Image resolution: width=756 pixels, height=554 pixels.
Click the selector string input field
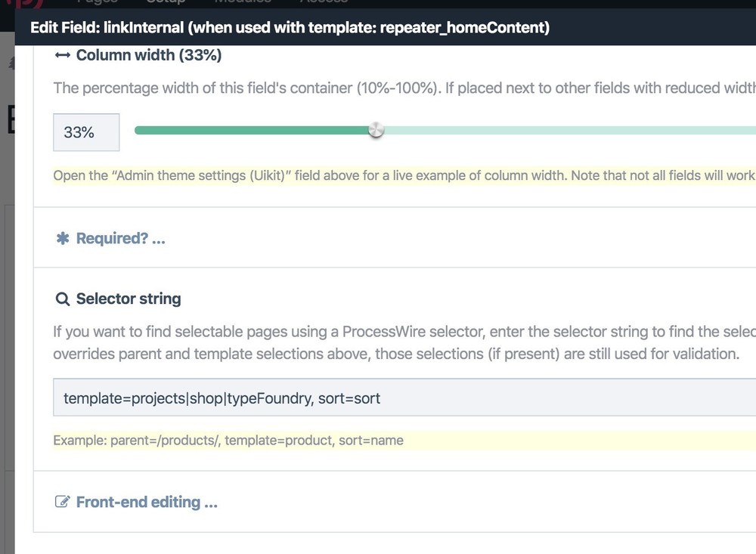coord(302,397)
